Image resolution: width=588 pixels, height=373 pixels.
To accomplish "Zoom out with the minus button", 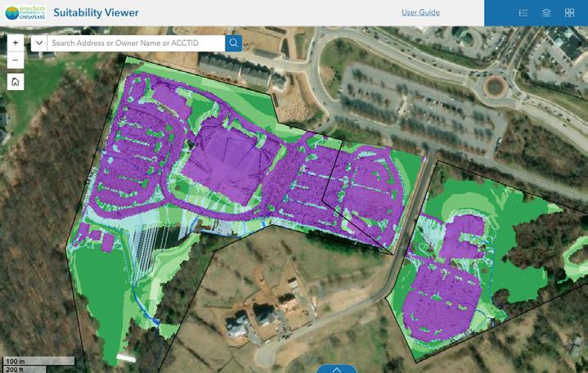I will [16, 60].
